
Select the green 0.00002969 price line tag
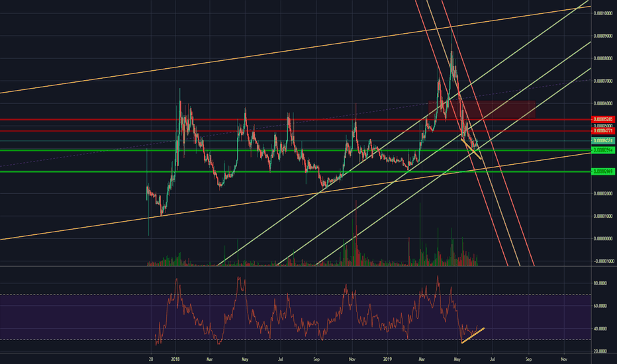[603, 171]
